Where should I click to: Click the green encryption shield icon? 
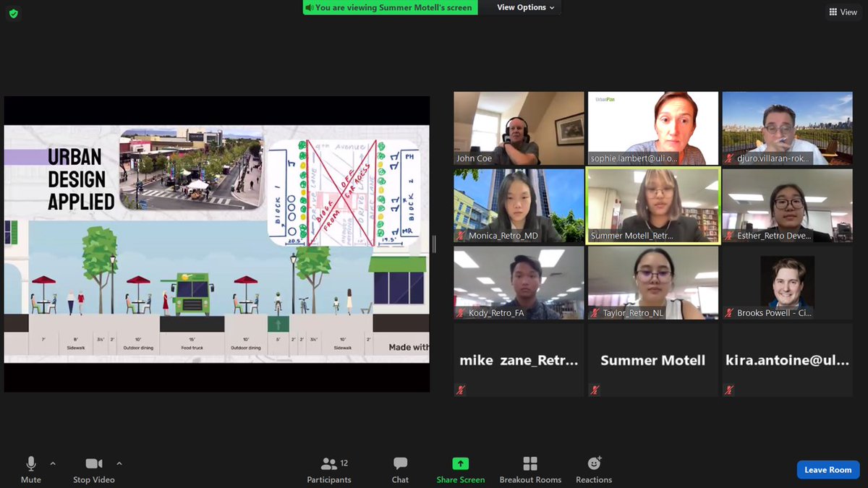coord(14,14)
